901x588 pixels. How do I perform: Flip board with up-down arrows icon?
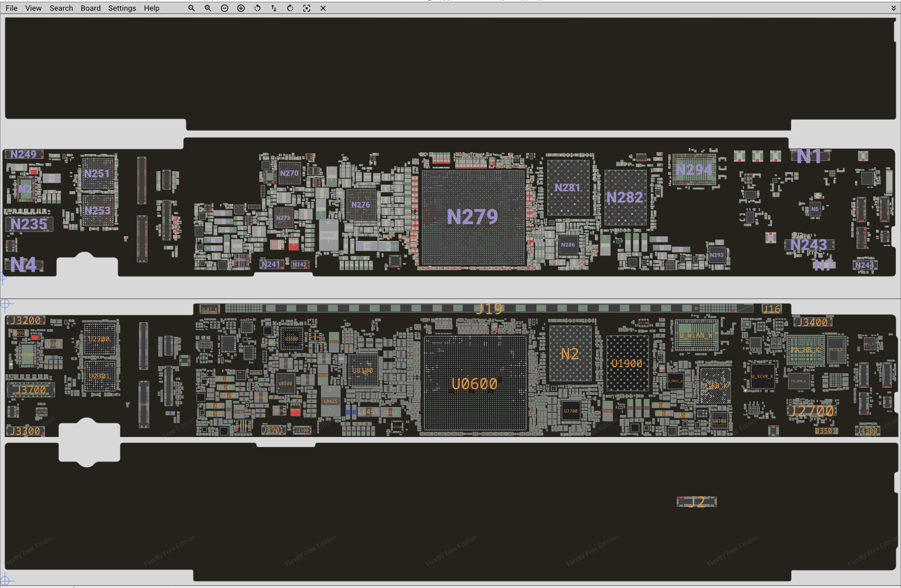pos(274,8)
